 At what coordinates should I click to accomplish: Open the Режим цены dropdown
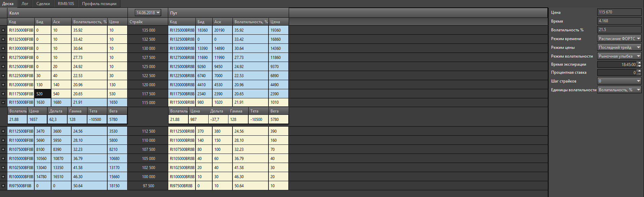tap(619, 47)
